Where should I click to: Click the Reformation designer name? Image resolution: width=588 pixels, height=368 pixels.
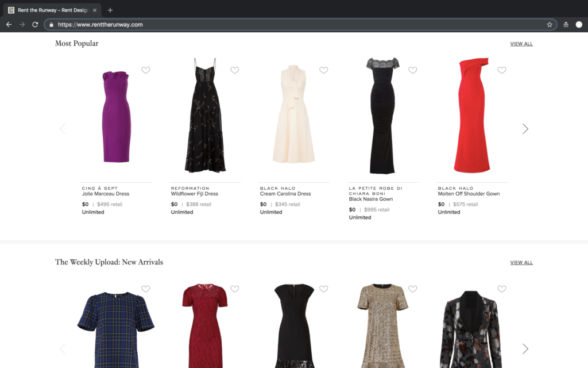click(x=190, y=188)
